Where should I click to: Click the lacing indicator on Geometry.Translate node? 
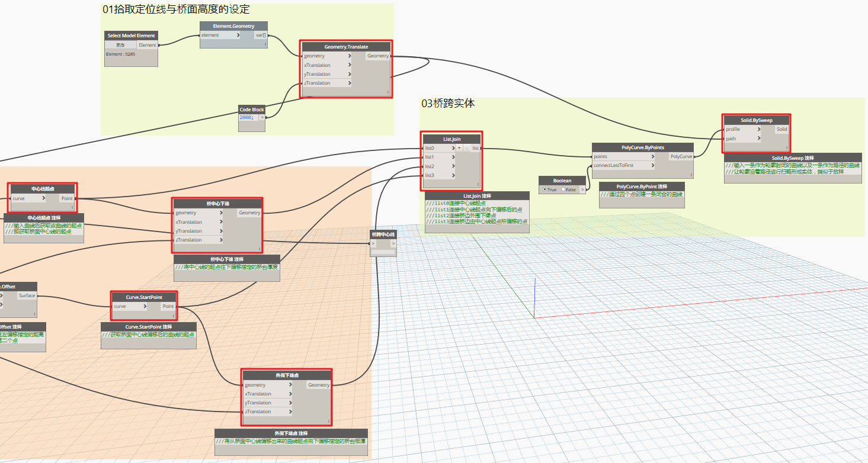389,92
